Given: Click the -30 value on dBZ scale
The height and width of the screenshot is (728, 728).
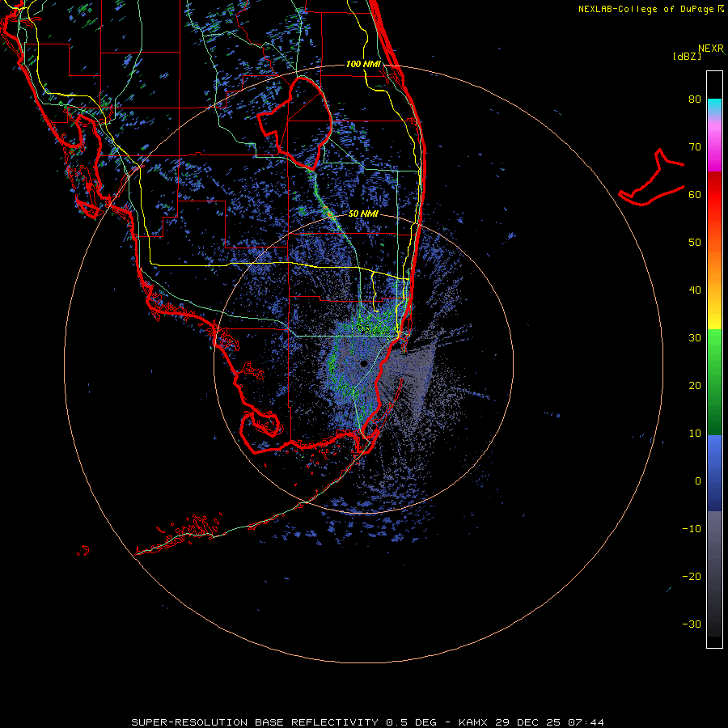Looking at the screenshot, I should (692, 624).
